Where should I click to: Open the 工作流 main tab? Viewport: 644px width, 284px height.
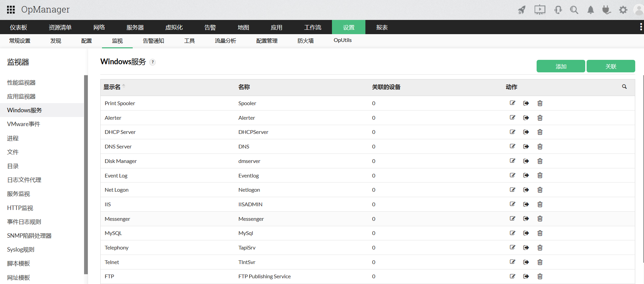313,27
